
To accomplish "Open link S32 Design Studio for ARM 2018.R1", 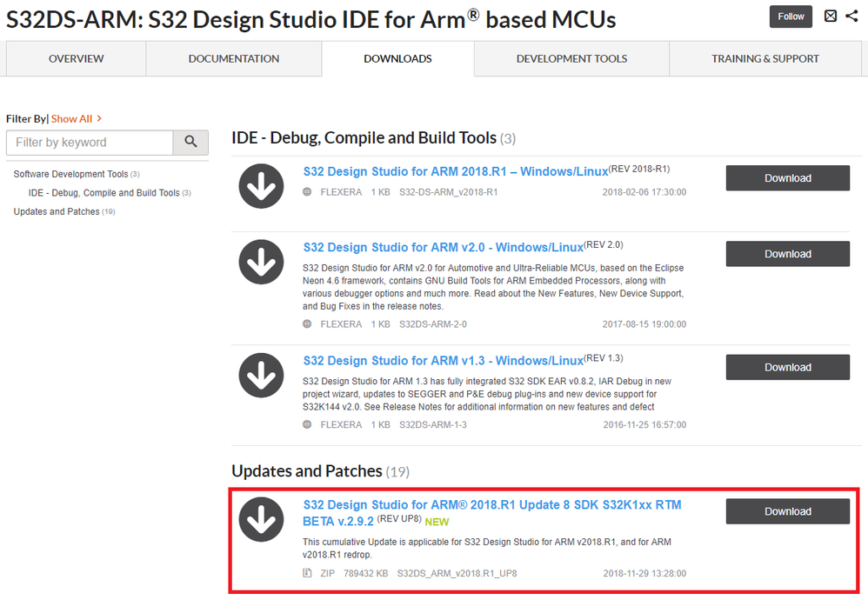I will pyautogui.click(x=456, y=171).
